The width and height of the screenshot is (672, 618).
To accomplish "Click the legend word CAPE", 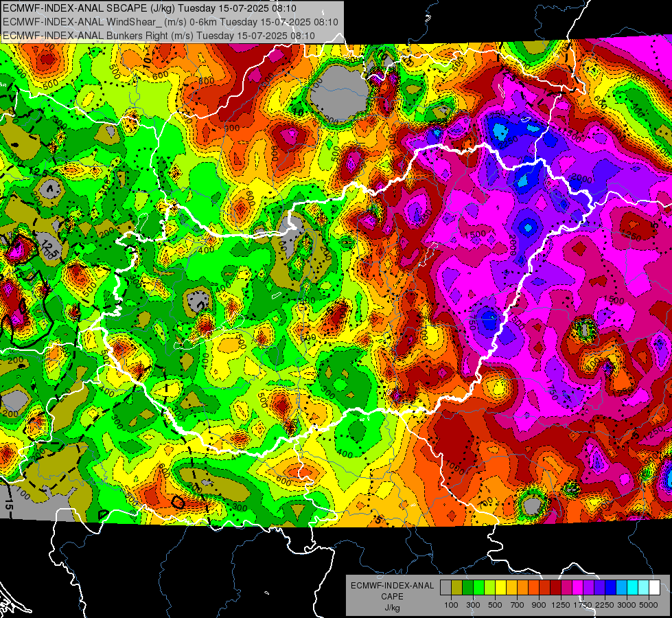I will [x=392, y=597].
